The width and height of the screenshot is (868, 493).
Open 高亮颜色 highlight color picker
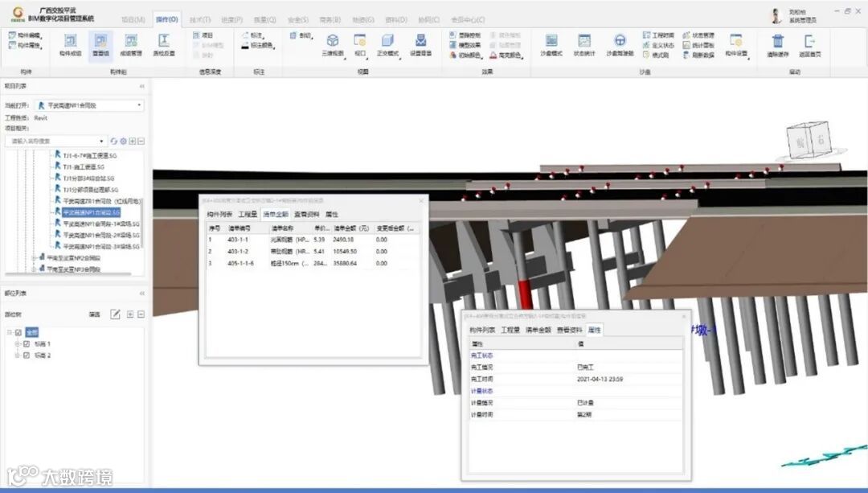(x=506, y=55)
